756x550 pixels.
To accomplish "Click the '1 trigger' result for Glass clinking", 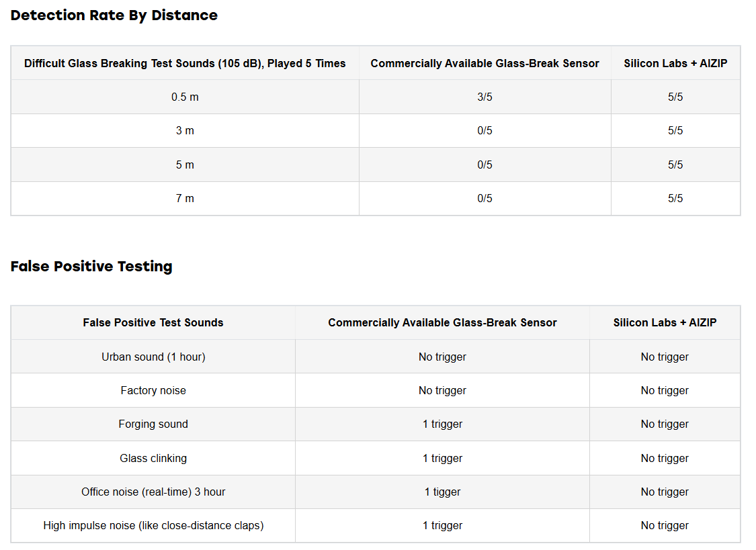I will click(443, 459).
